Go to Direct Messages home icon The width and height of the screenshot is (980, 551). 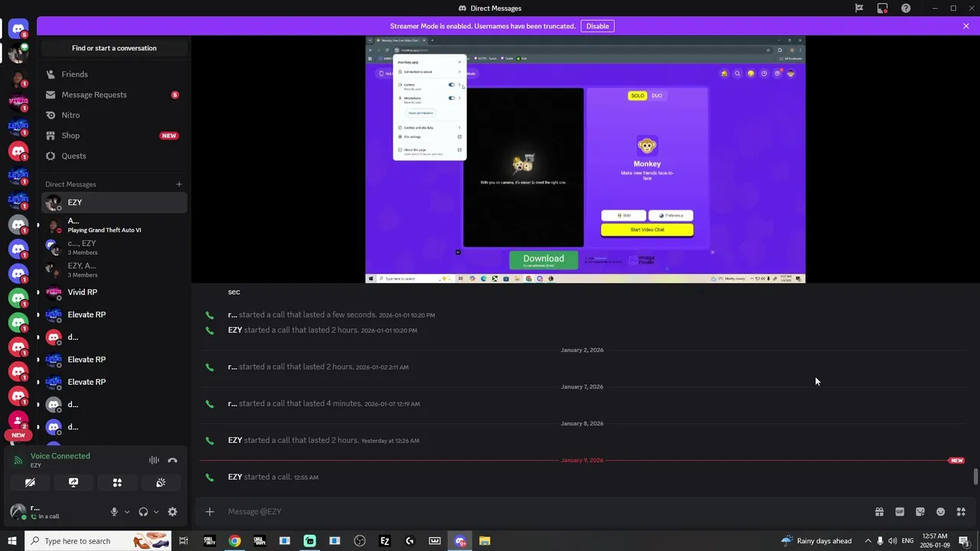(x=18, y=29)
